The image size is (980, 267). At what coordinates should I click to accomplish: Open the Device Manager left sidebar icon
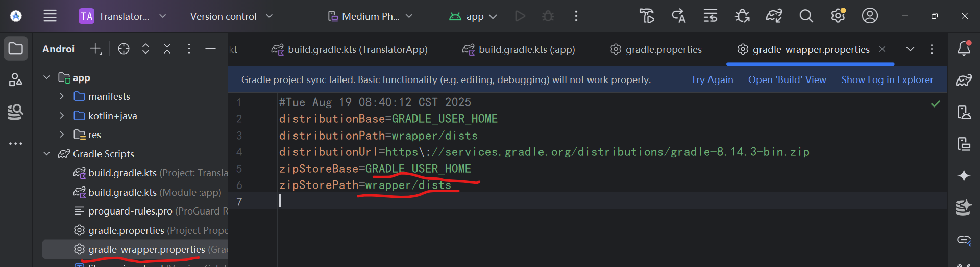click(x=16, y=112)
